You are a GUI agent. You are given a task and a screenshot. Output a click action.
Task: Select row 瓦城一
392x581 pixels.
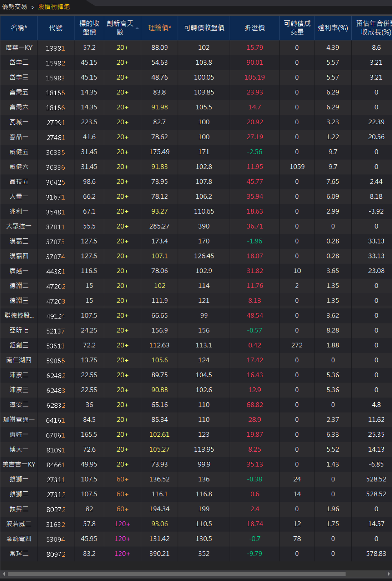[x=196, y=122]
